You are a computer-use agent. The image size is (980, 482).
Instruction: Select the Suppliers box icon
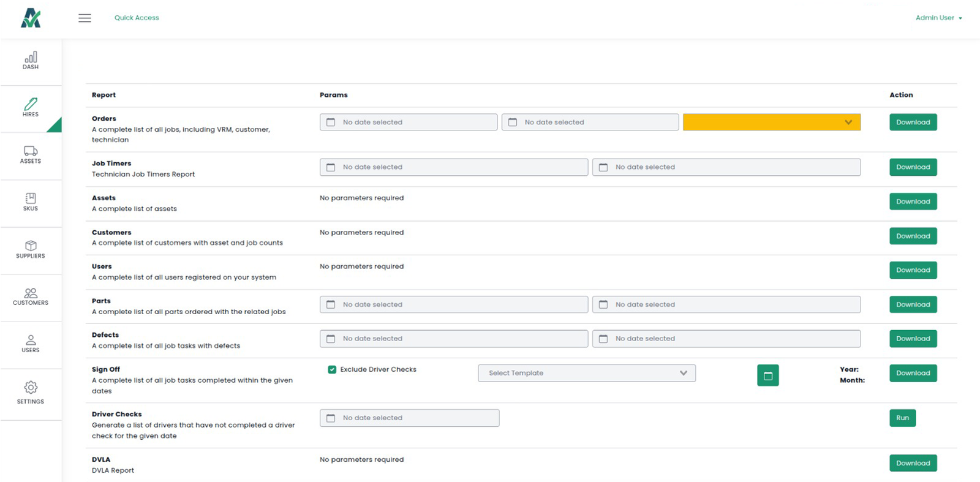(x=31, y=249)
